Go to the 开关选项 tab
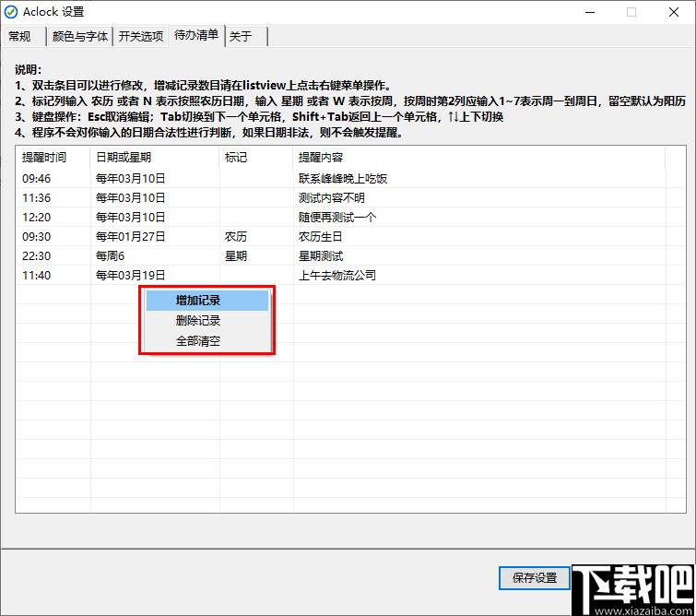This screenshot has width=696, height=616. pyautogui.click(x=141, y=36)
